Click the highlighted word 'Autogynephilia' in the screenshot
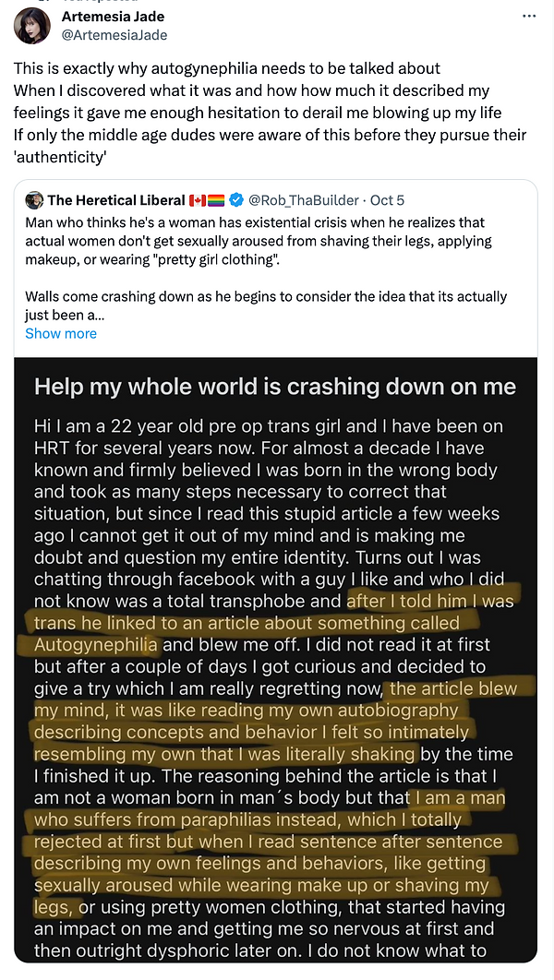The height and width of the screenshot is (980, 554). (96, 643)
